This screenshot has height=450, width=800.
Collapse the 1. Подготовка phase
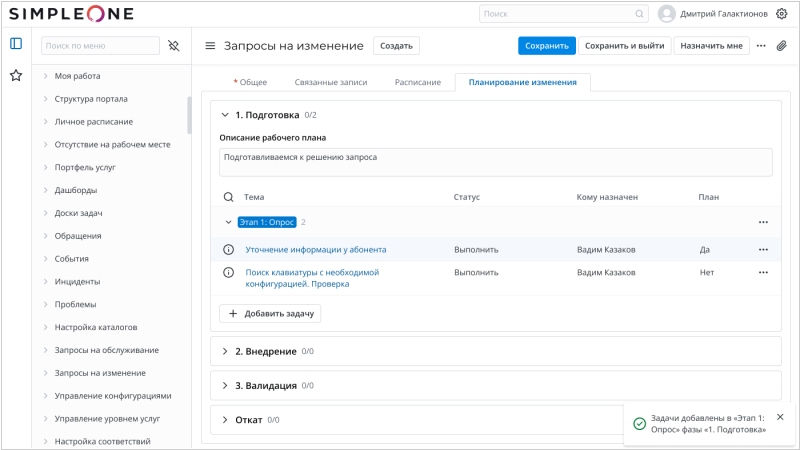click(225, 115)
